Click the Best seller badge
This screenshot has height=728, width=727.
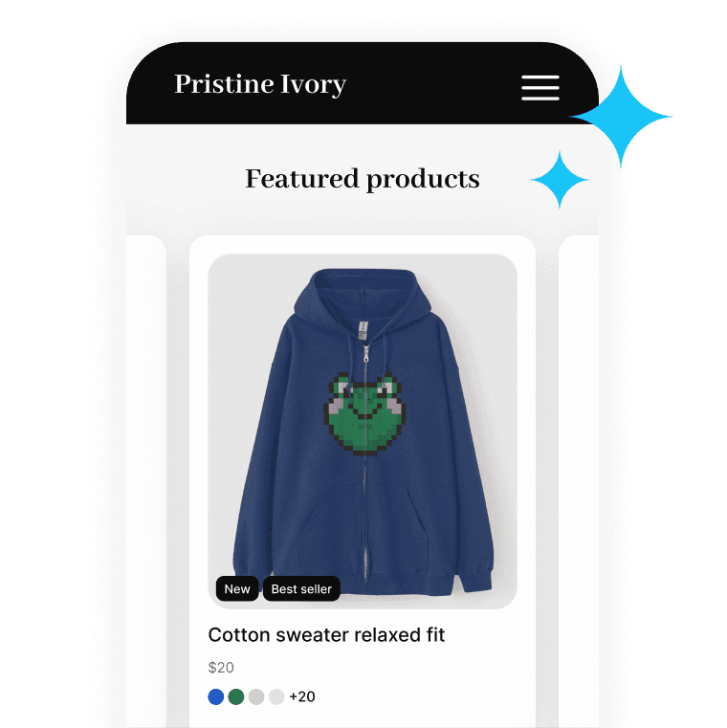click(x=301, y=588)
